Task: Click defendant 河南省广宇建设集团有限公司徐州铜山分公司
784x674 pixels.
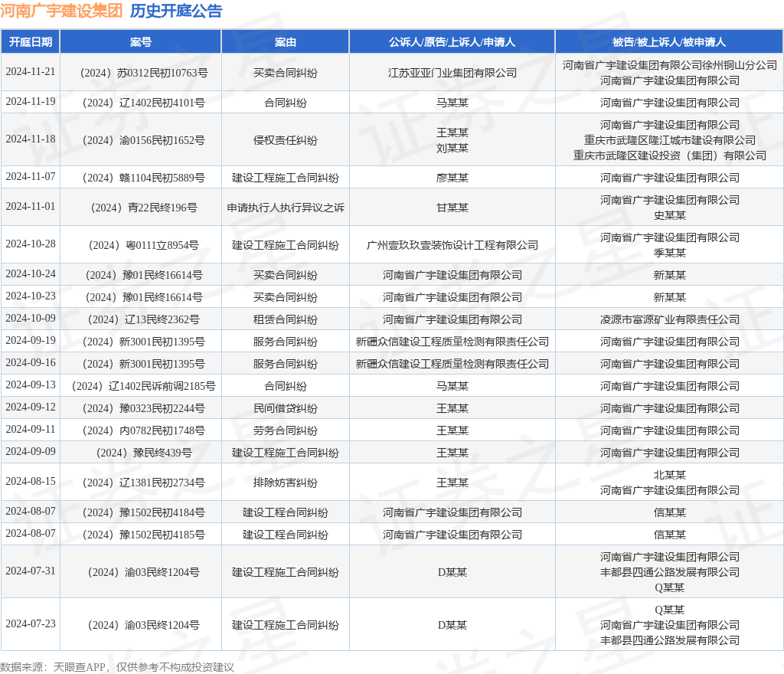Action: [669, 65]
